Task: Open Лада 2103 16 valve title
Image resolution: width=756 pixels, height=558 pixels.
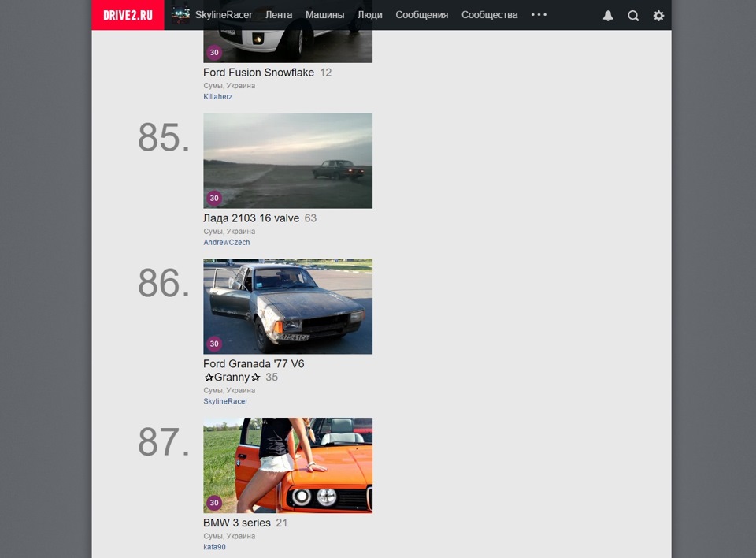Action: coord(251,218)
